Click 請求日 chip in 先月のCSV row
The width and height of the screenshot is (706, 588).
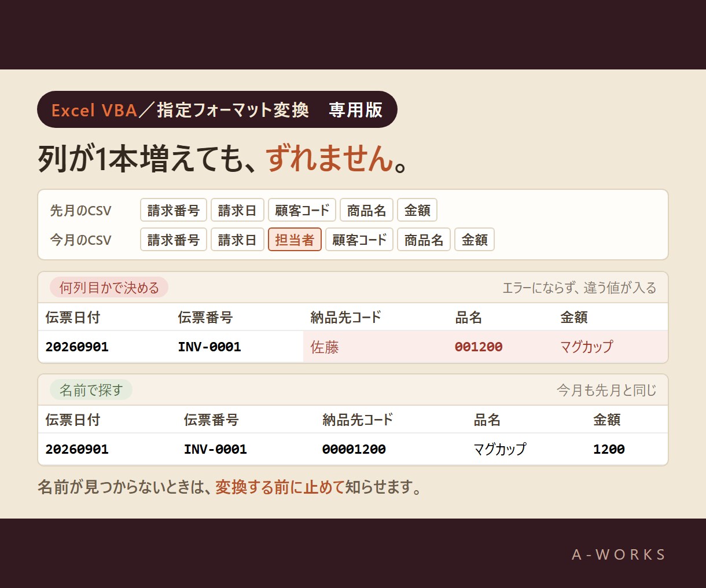pyautogui.click(x=237, y=210)
